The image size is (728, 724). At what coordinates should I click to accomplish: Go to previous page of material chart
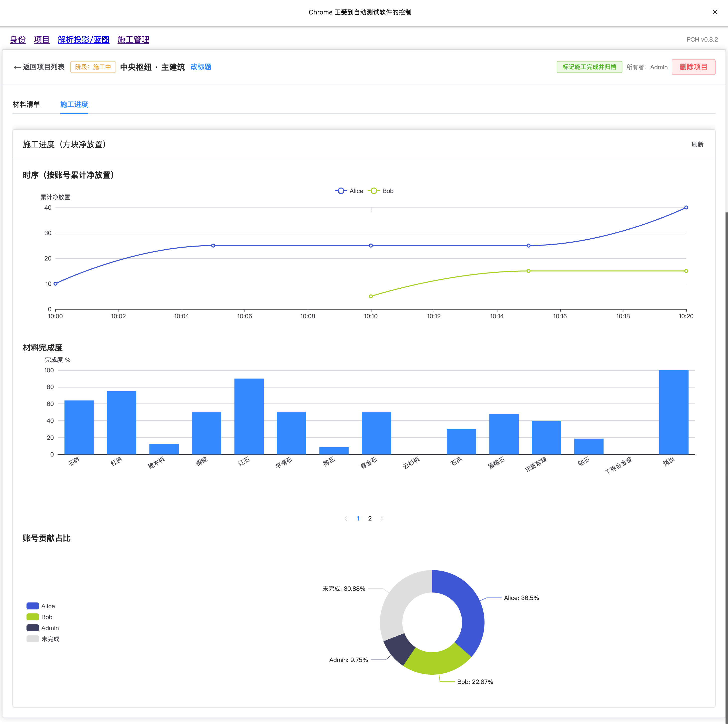pyautogui.click(x=346, y=519)
